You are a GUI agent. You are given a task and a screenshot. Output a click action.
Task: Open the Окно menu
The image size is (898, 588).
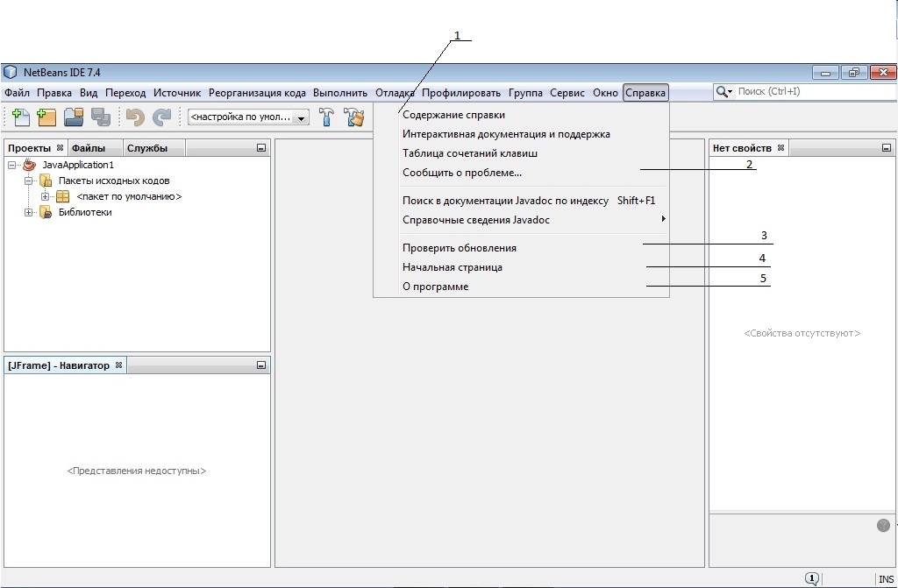click(605, 93)
